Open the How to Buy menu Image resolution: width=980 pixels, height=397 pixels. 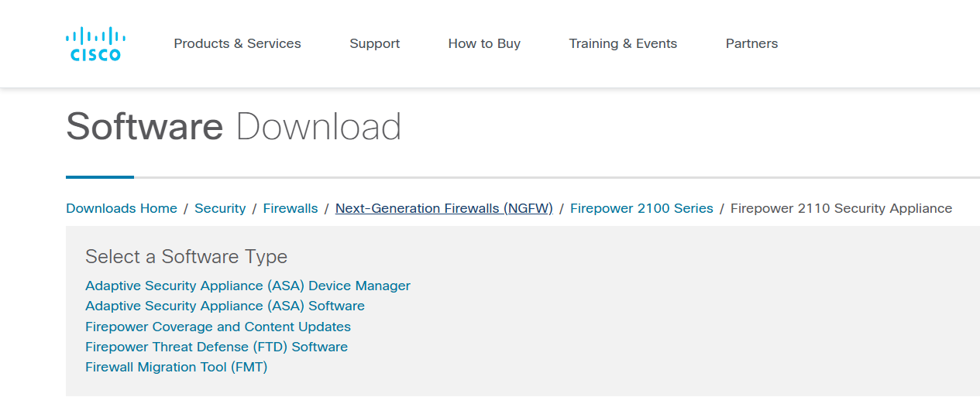[x=484, y=43]
